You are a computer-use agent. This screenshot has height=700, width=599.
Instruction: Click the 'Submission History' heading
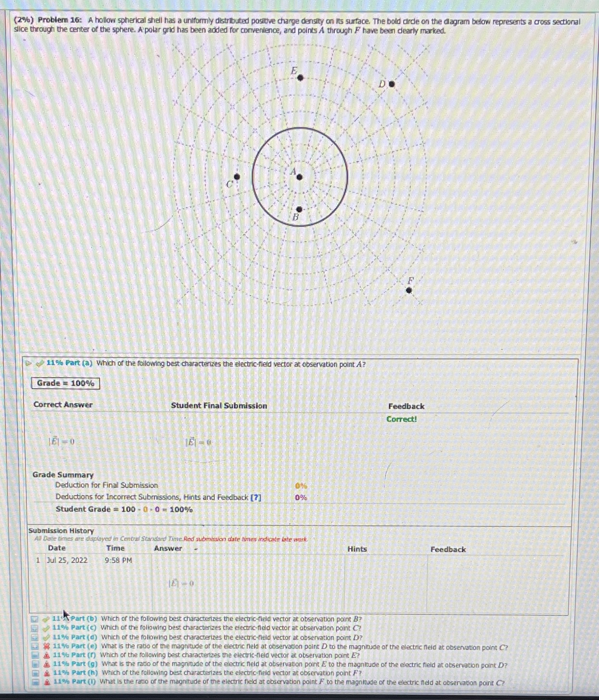point(61,531)
